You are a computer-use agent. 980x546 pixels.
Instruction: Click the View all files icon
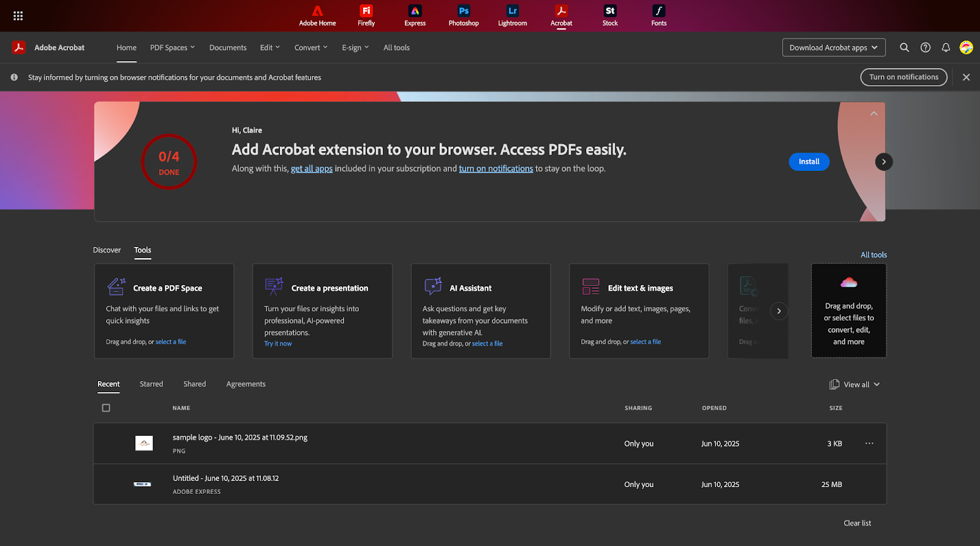834,384
